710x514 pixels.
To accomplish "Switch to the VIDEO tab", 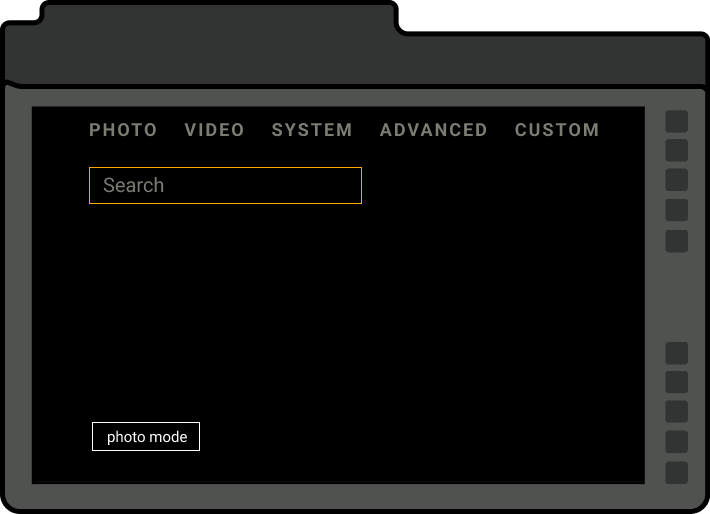I will (x=214, y=130).
